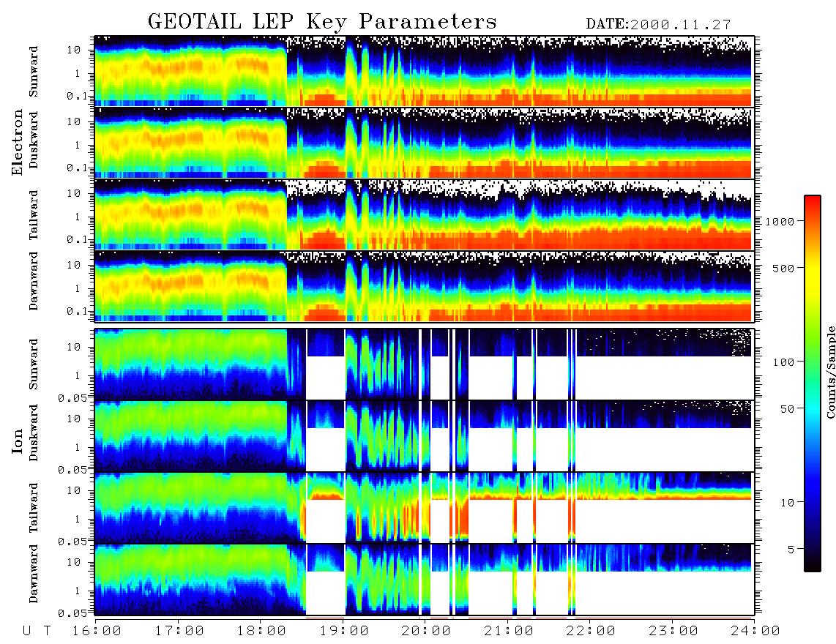Image resolution: width=836 pixels, height=644 pixels.
Task: Click the Ion "Sunward" panel label
Action: (x=34, y=364)
